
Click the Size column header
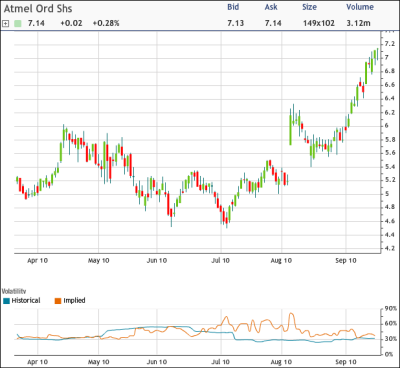coord(309,7)
